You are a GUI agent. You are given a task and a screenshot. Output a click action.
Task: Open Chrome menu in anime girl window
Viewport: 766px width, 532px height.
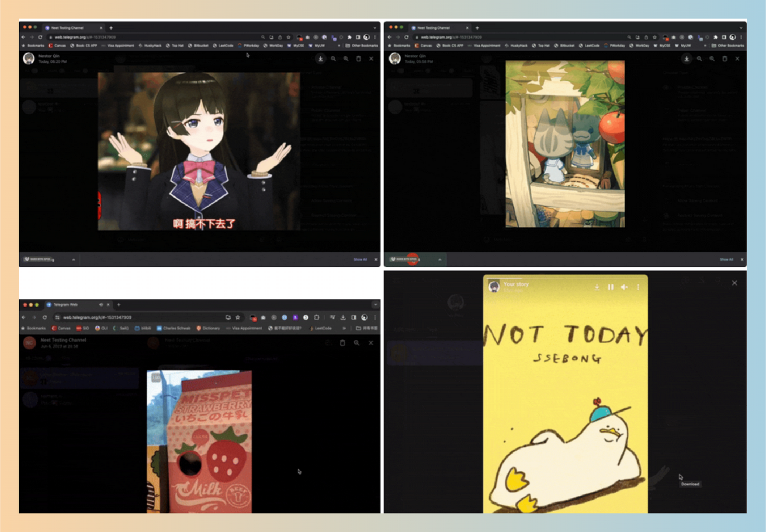pyautogui.click(x=375, y=37)
